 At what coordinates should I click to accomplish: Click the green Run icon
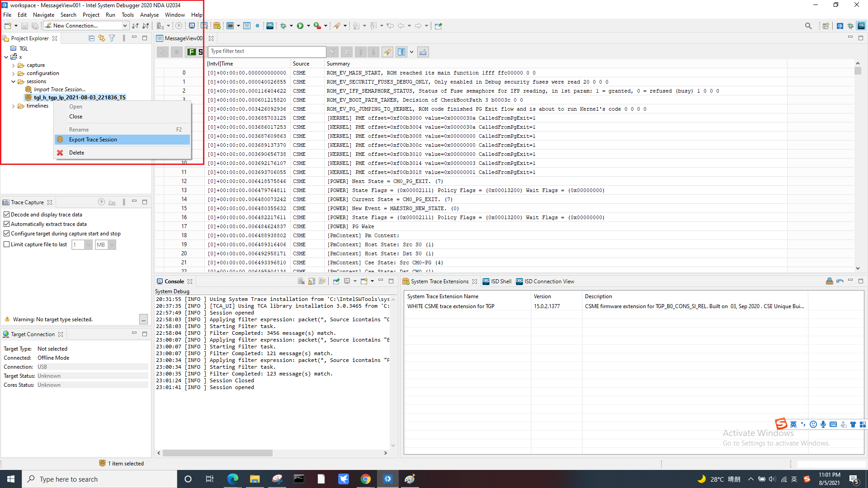[x=301, y=26]
